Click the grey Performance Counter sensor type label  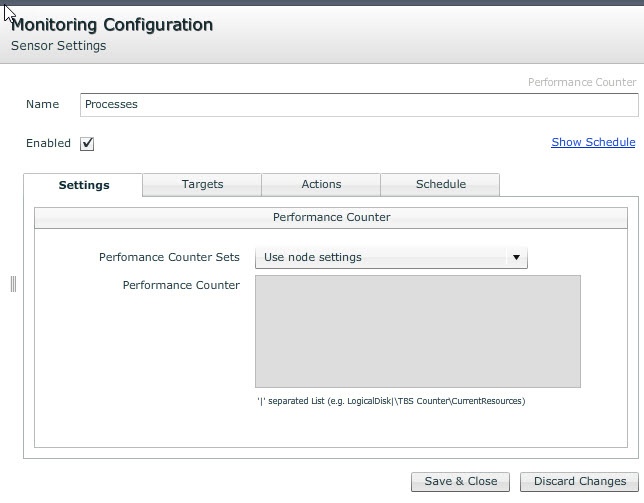click(581, 83)
